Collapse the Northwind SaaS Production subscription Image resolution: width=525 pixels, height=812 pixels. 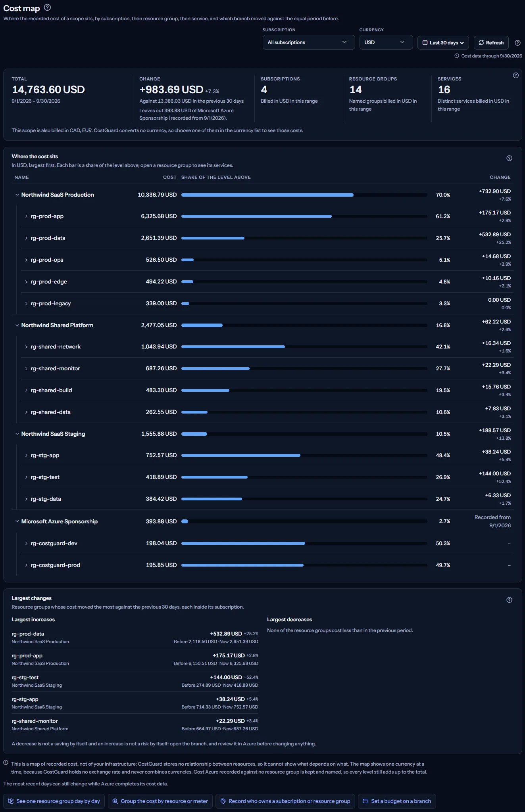(17, 195)
